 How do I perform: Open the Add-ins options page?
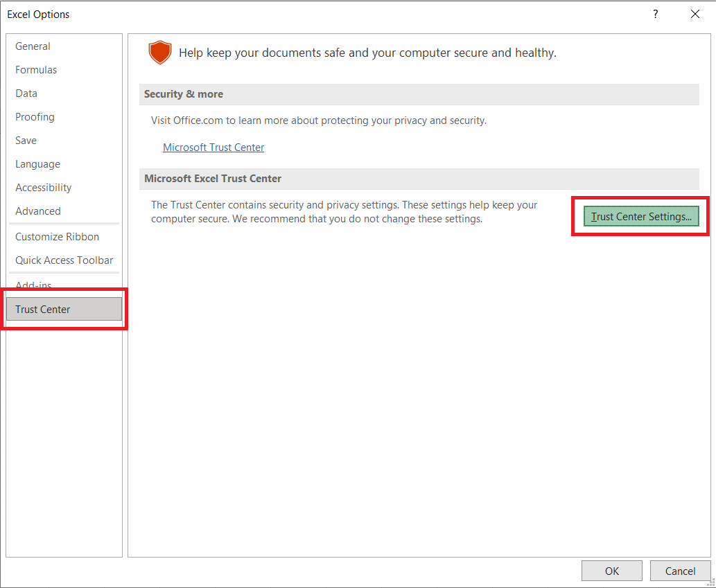pos(33,285)
